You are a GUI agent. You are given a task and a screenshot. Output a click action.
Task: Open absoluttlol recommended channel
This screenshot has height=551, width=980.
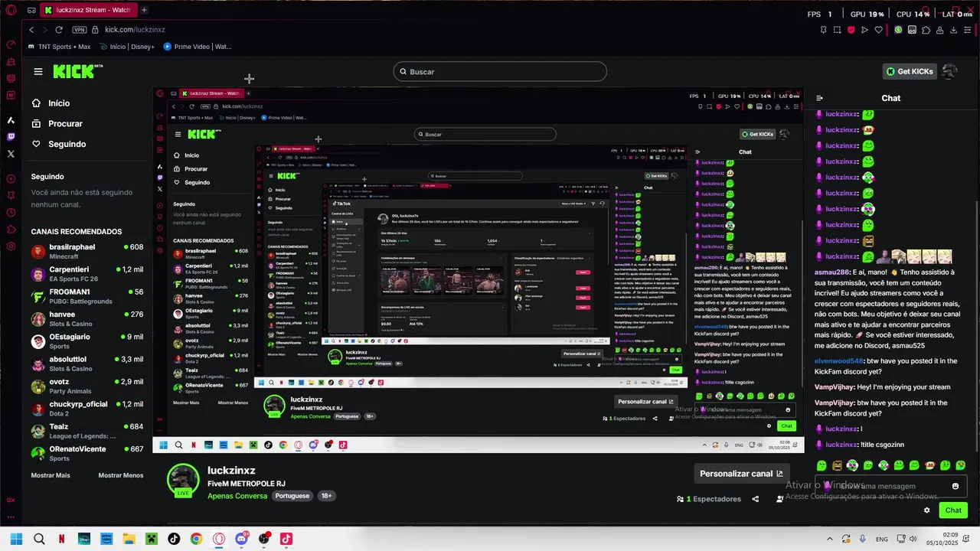[x=87, y=364]
